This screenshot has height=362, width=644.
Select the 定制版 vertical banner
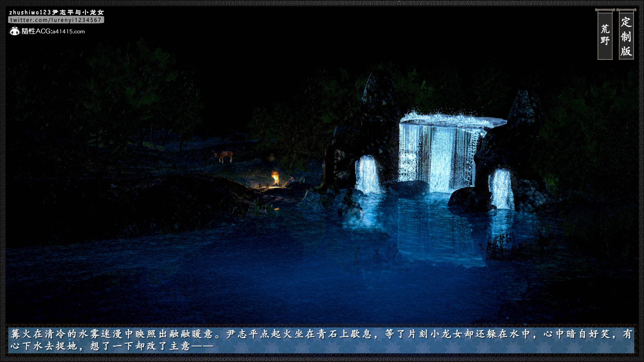point(626,35)
